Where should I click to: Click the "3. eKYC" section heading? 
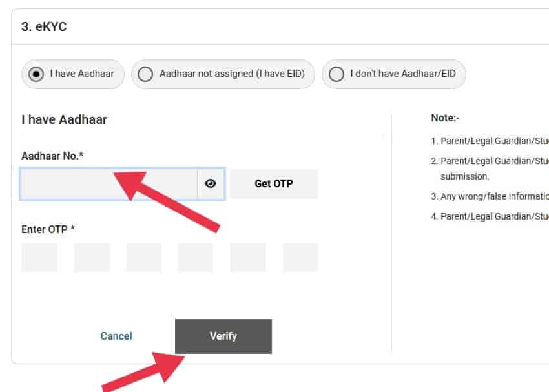(44, 27)
